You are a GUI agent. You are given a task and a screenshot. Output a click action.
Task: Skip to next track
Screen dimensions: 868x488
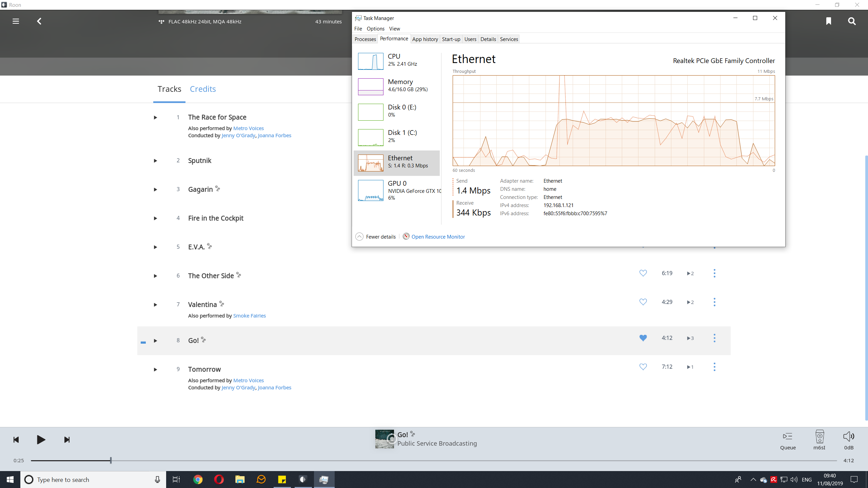click(67, 440)
